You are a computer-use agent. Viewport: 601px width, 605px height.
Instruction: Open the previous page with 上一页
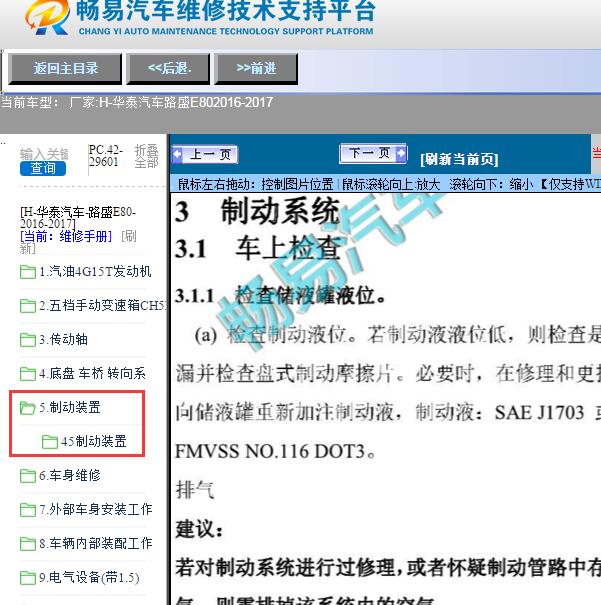click(205, 155)
